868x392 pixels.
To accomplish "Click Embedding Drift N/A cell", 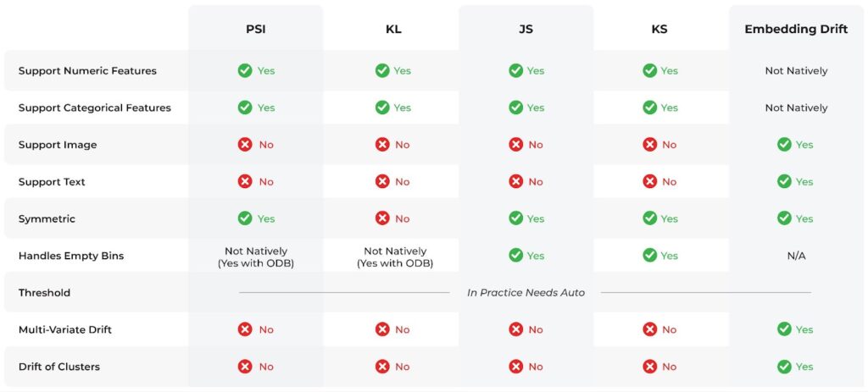I will pyautogui.click(x=796, y=256).
